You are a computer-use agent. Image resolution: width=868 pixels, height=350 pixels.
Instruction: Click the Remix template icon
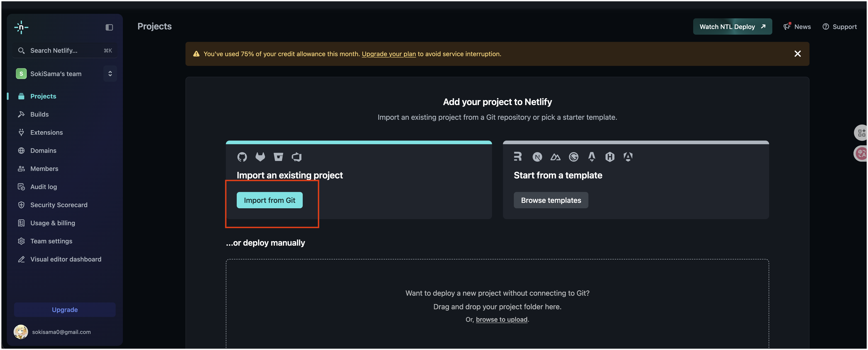point(518,156)
